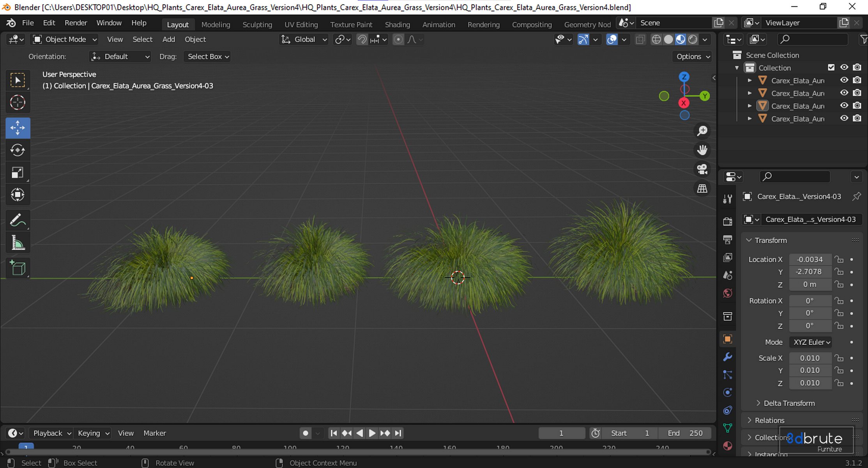868x468 pixels.
Task: Toggle camera view in the viewport
Action: coord(702,169)
